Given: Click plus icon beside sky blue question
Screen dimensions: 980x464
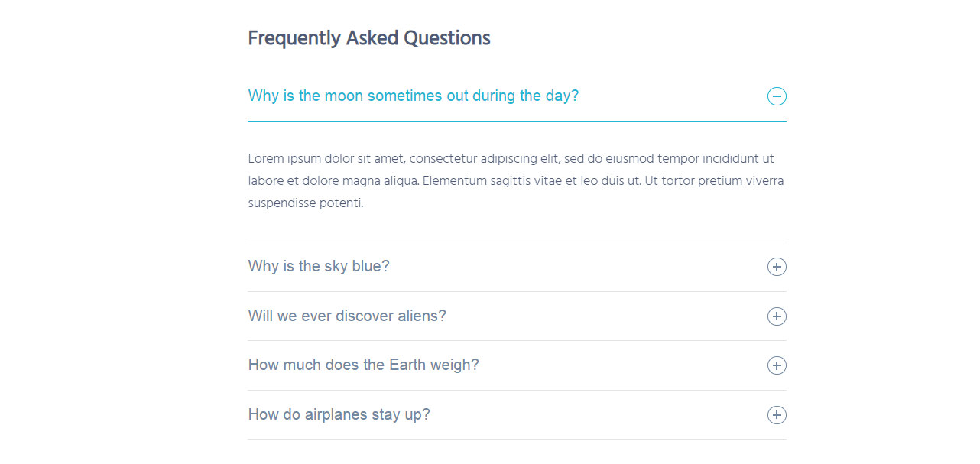Looking at the screenshot, I should point(777,267).
